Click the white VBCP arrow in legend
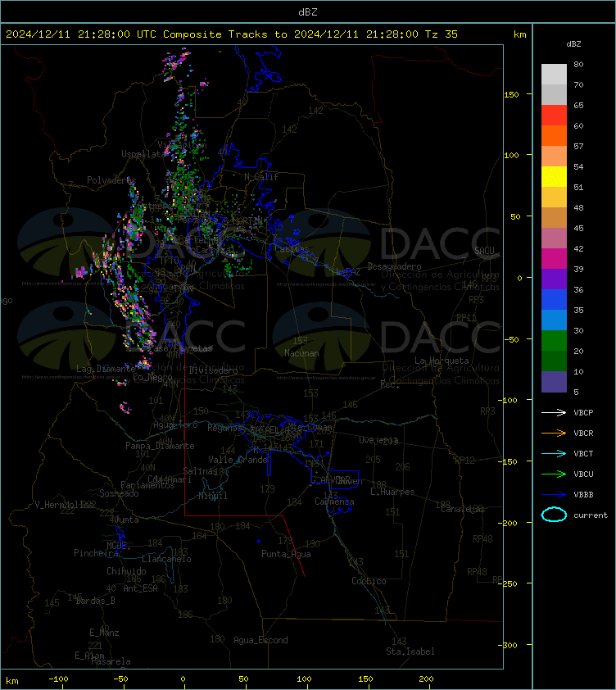Image resolution: width=616 pixels, height=690 pixels. tap(554, 412)
